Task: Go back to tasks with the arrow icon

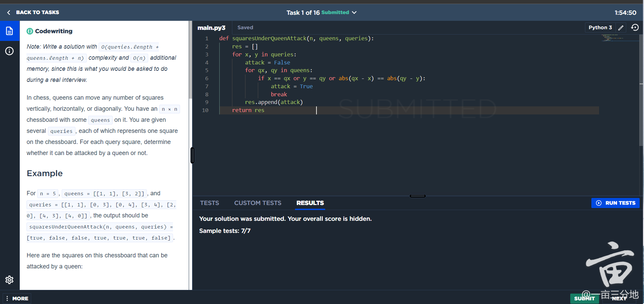Action: click(x=9, y=12)
